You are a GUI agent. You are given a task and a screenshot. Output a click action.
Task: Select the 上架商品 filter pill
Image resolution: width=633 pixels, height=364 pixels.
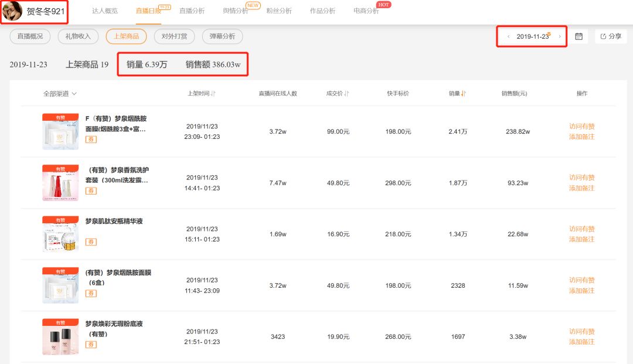coord(126,36)
